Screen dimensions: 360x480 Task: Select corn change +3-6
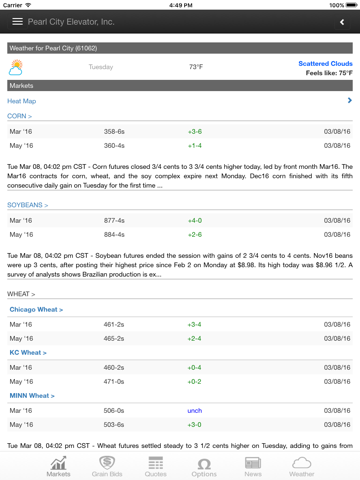click(x=195, y=132)
